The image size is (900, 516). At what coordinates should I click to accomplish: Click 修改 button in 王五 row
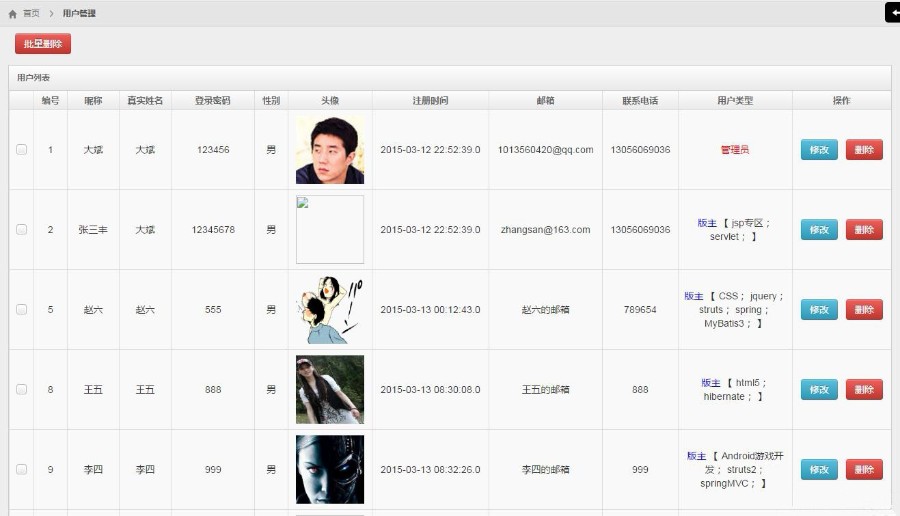tap(819, 389)
